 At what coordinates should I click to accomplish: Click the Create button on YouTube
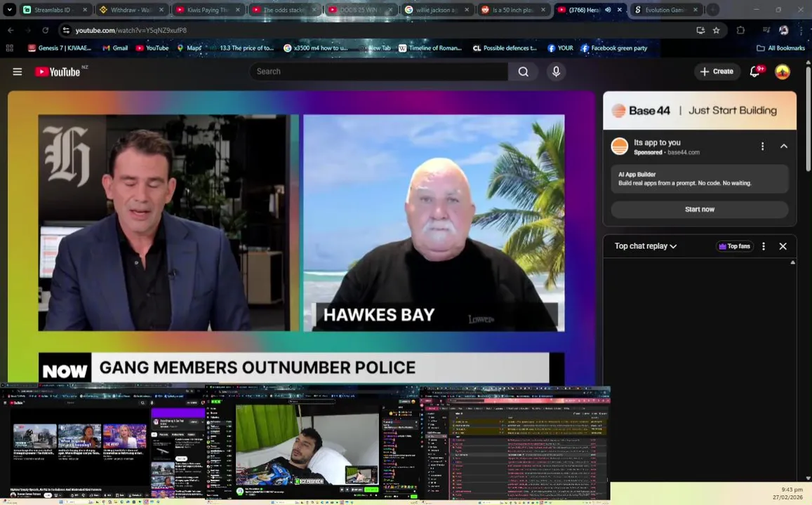coord(717,72)
